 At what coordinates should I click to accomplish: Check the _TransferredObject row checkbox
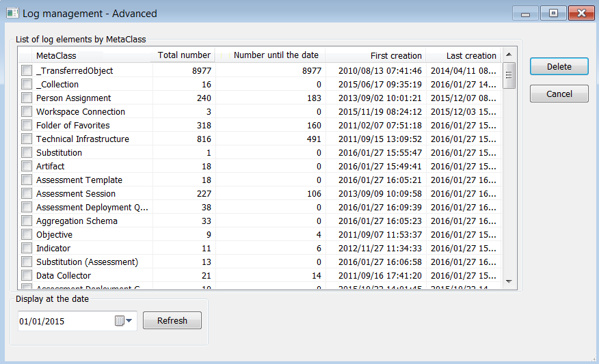click(x=27, y=70)
